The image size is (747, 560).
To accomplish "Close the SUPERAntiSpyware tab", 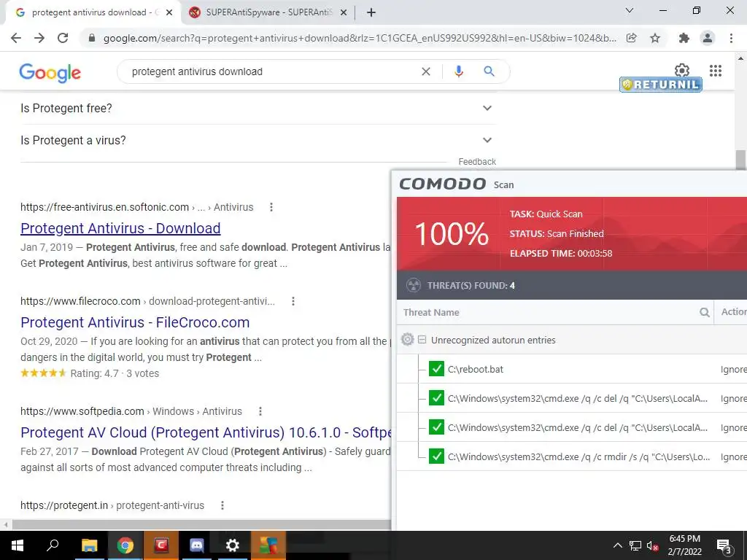I will [x=344, y=12].
